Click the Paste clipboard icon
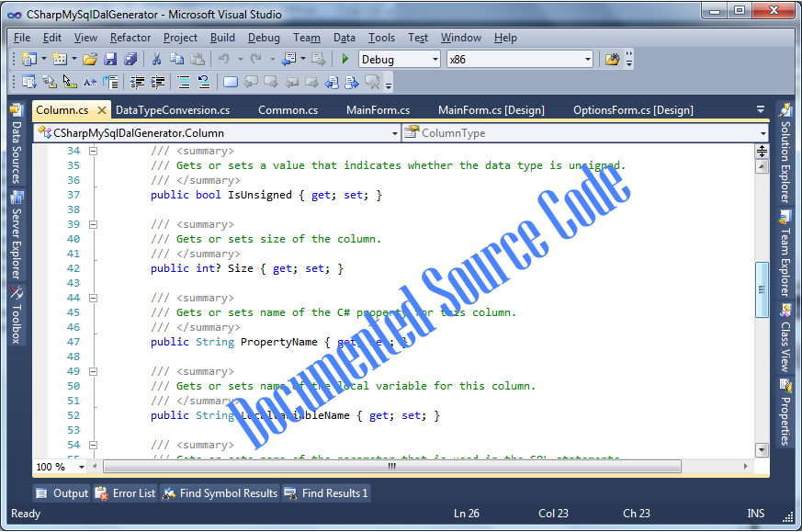This screenshot has height=532, width=802. coord(198,60)
